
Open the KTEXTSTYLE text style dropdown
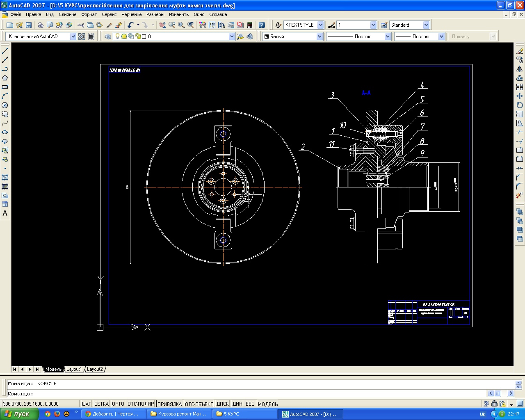[320, 25]
